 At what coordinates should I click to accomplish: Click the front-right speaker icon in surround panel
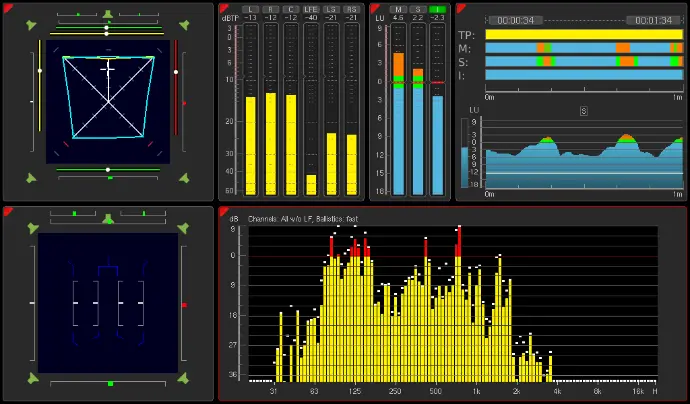click(183, 27)
